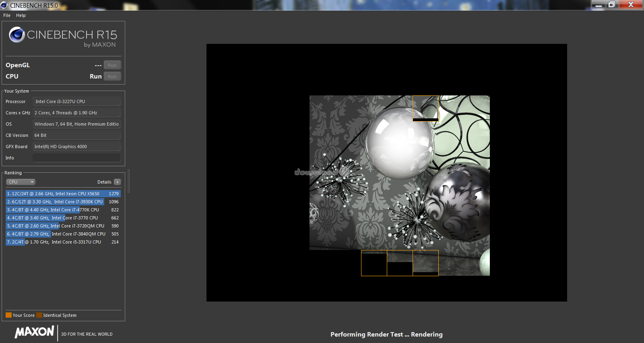Click the Processor name field
Viewport: 644px width, 343px height.
click(x=76, y=101)
